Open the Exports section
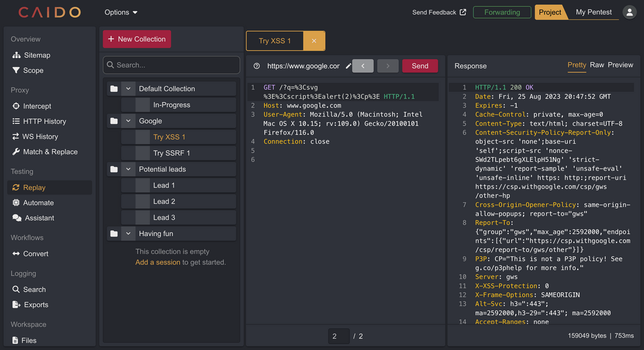 [x=36, y=305]
